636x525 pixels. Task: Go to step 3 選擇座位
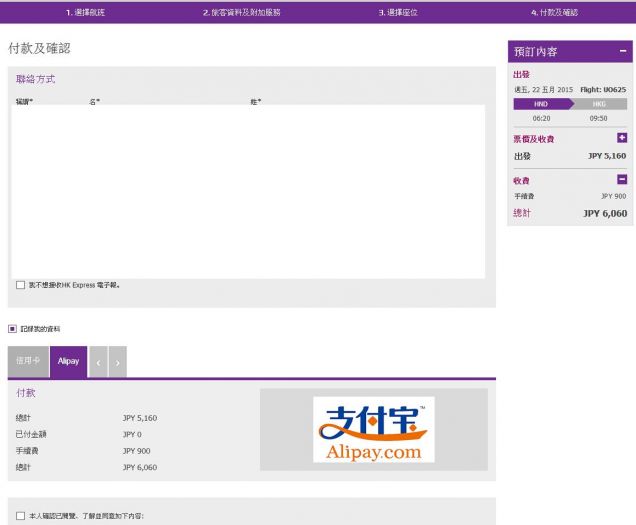398,13
